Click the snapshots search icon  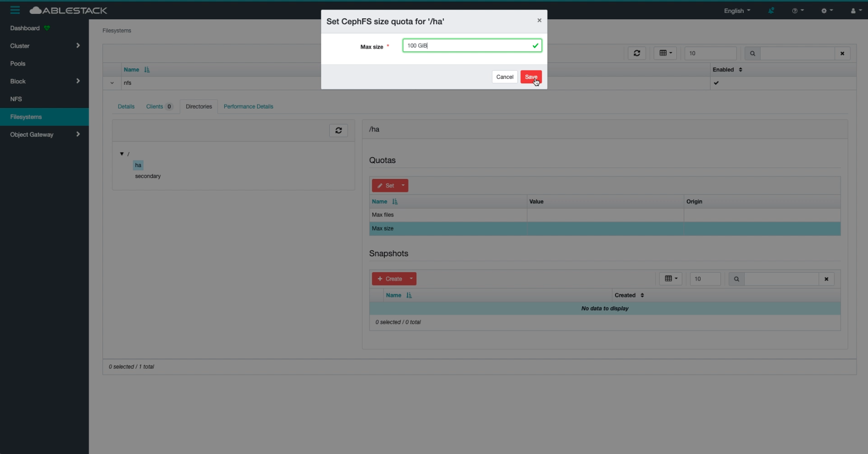tap(736, 279)
